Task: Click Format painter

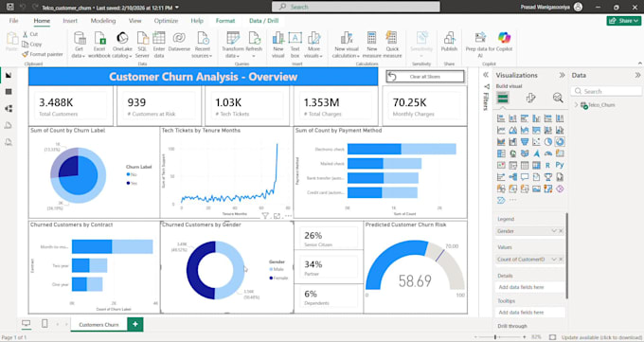Action: click(43, 54)
